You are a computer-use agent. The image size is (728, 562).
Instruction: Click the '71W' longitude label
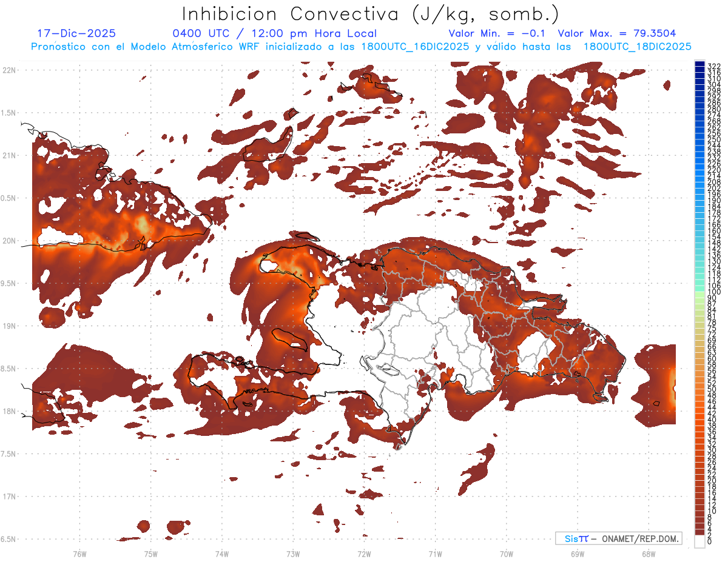tap(435, 553)
